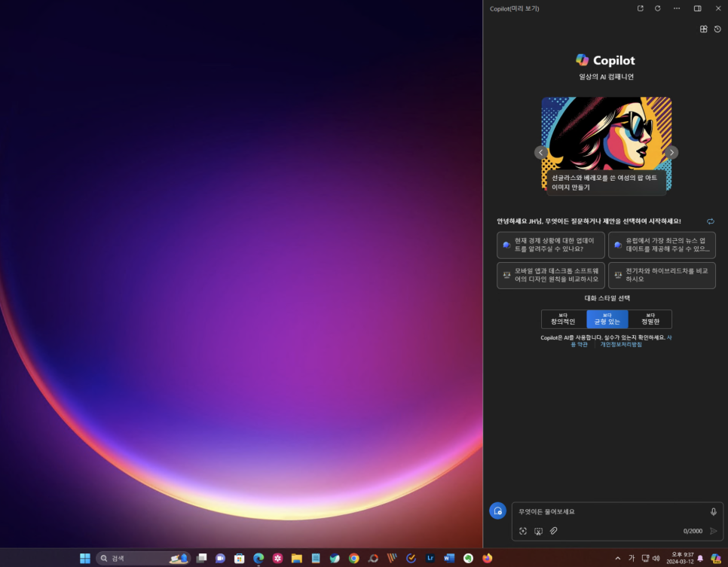The height and width of the screenshot is (567, 728).
Task: Open the 사용 약관 link
Action: (x=579, y=344)
